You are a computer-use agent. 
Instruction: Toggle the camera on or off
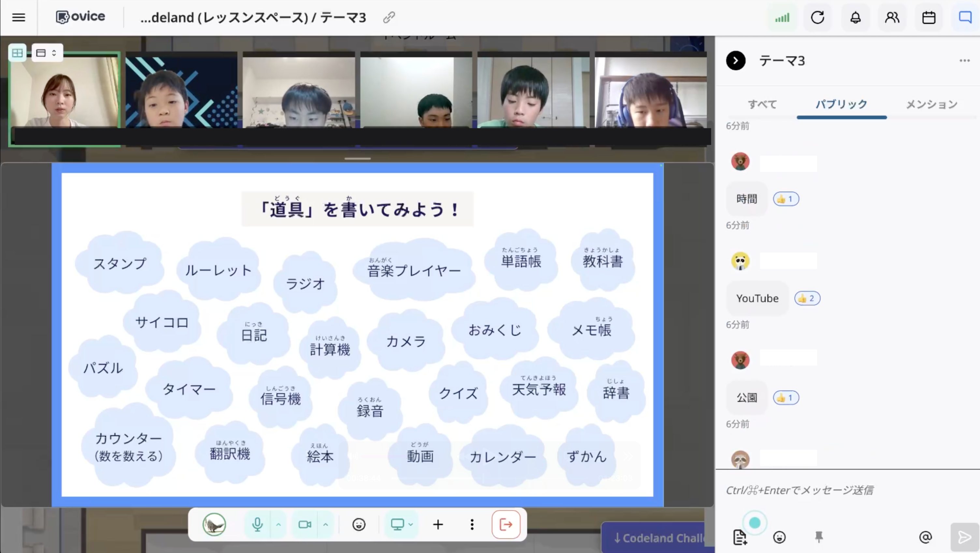pos(305,525)
